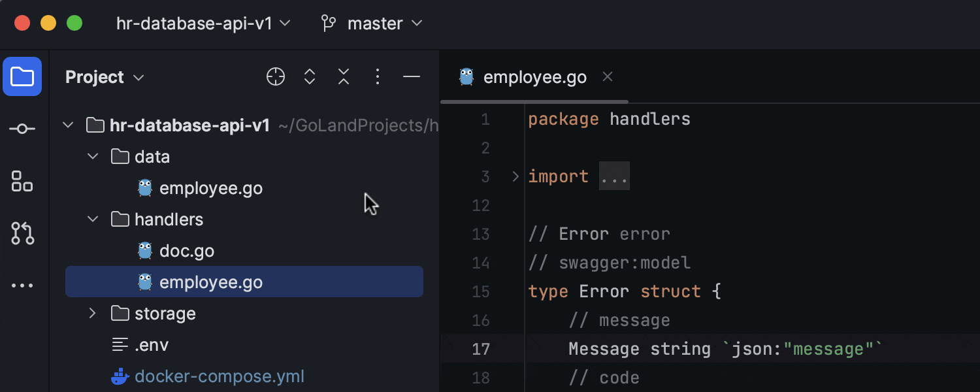Click the Docker icon beside docker-compose.yml
Image resolution: width=980 pixels, height=392 pixels.
pyautogui.click(x=120, y=376)
